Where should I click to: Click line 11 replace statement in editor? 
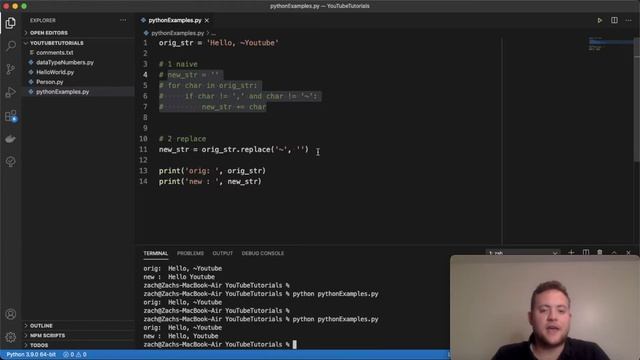point(233,149)
